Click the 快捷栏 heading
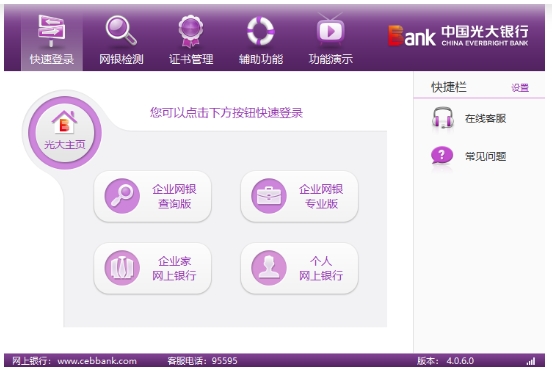 [449, 87]
